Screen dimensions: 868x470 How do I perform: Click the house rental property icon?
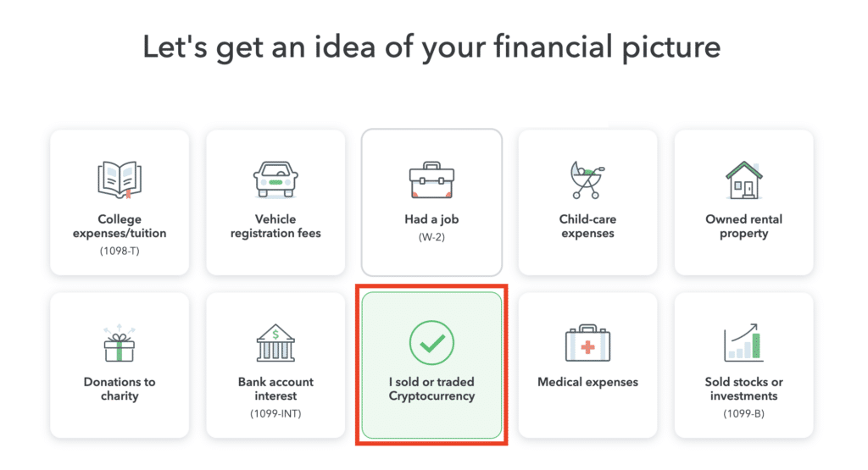click(744, 180)
